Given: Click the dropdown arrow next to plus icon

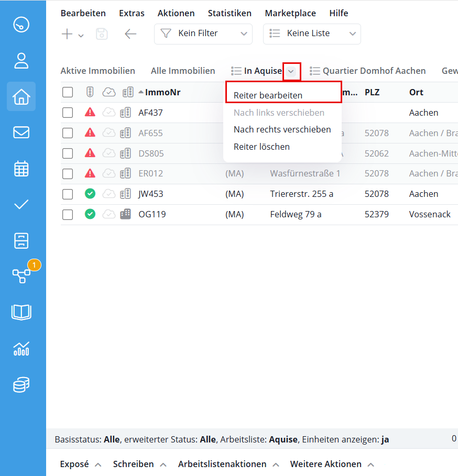Looking at the screenshot, I should pos(81,36).
